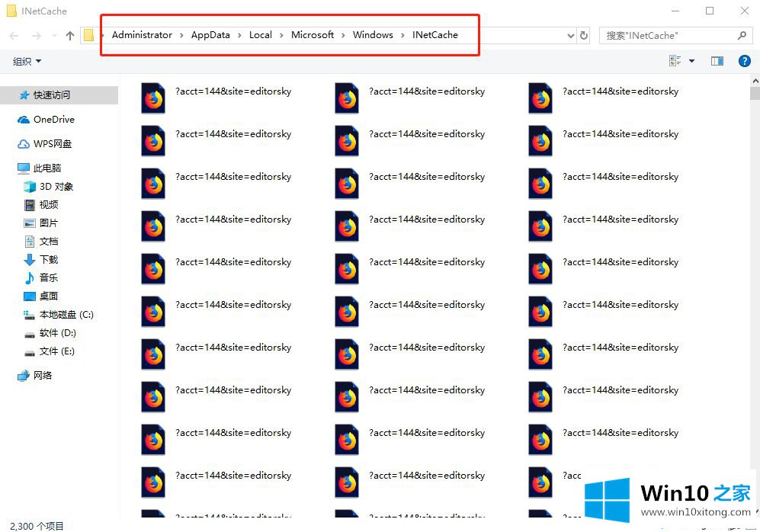Navigate to Microsoft in path
The width and height of the screenshot is (760, 532).
[312, 35]
